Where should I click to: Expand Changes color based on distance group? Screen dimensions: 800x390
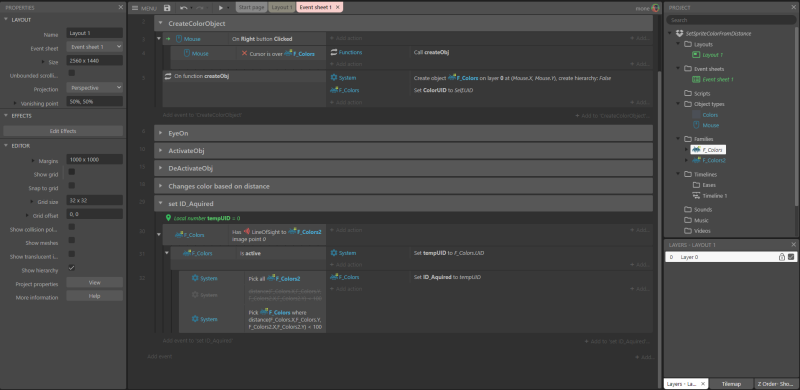(160, 186)
